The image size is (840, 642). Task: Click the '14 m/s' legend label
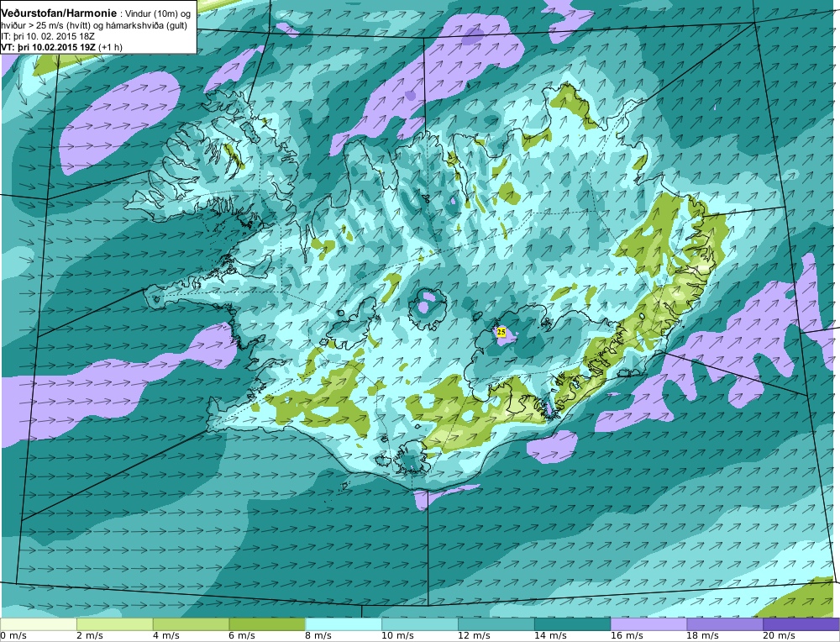[550, 636]
